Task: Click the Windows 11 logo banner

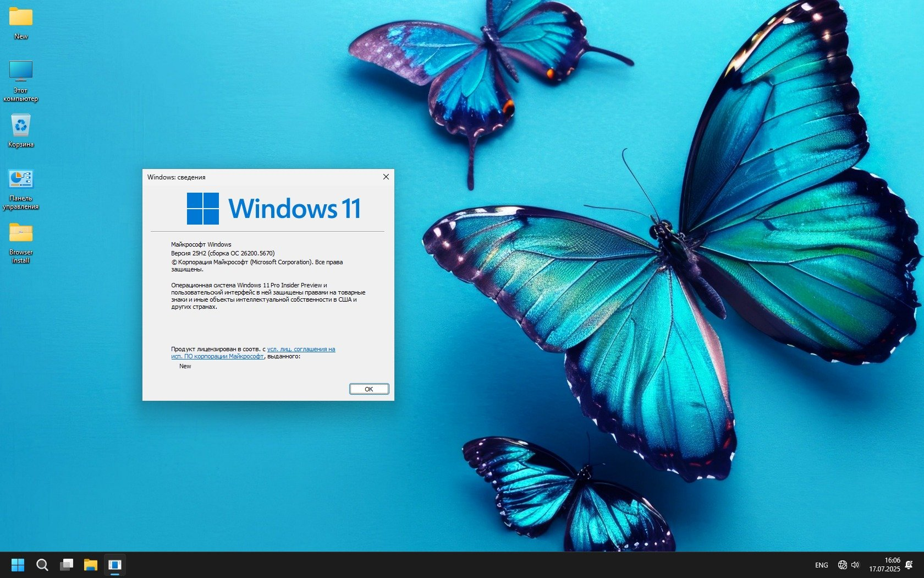Action: point(274,209)
